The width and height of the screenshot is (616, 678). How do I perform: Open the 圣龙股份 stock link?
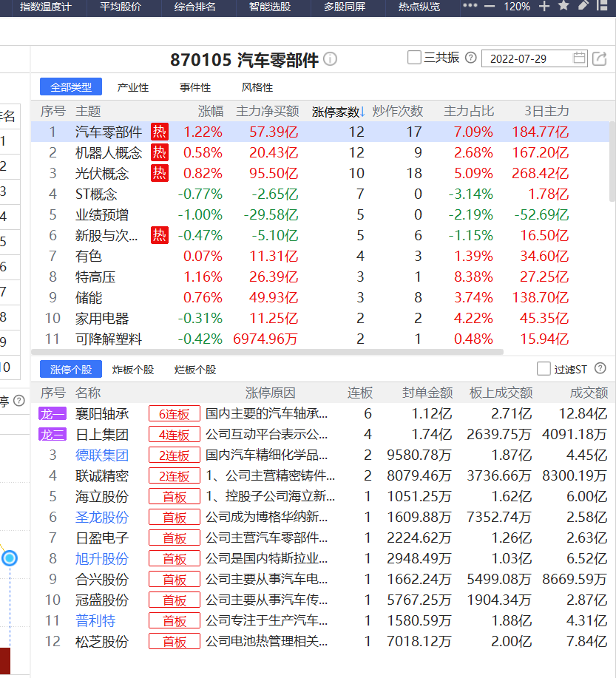102,518
